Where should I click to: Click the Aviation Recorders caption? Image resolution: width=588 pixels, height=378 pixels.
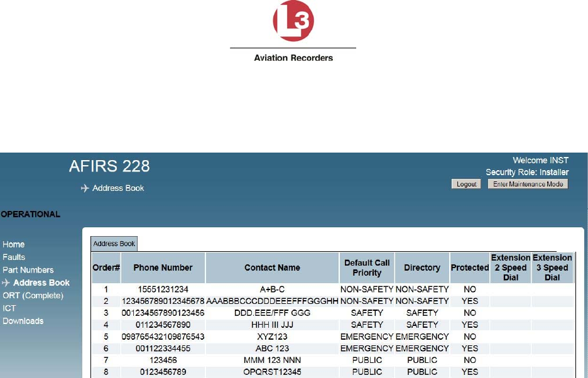293,58
